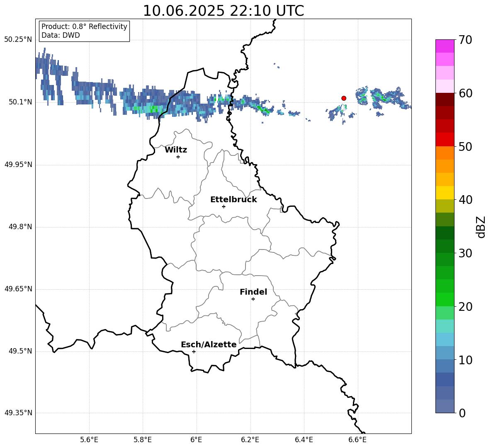Click the Esch/Alzette station cross marker

click(x=194, y=351)
